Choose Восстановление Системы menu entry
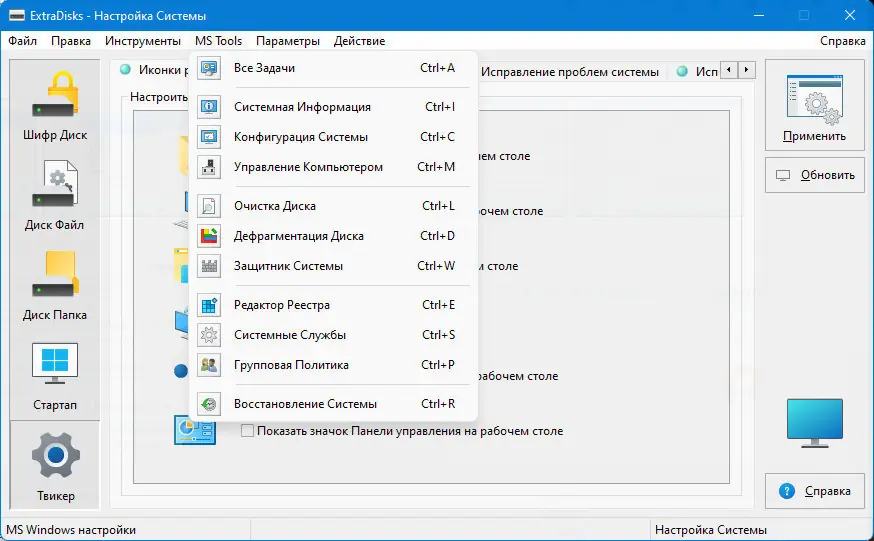The image size is (874, 541). 333,404
